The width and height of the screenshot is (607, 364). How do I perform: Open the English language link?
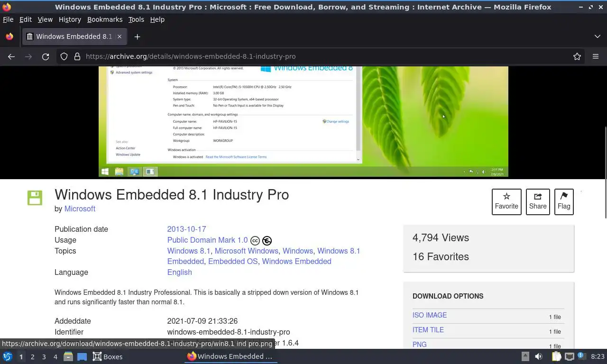click(180, 272)
